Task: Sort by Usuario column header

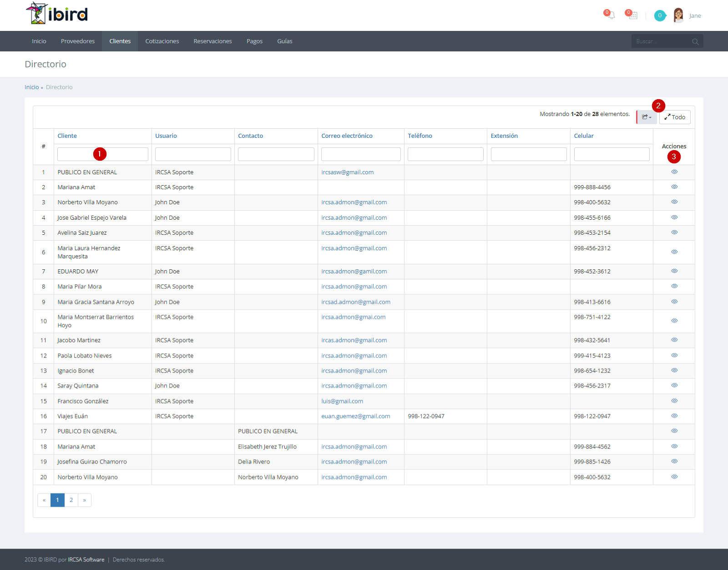Action: coord(166,136)
